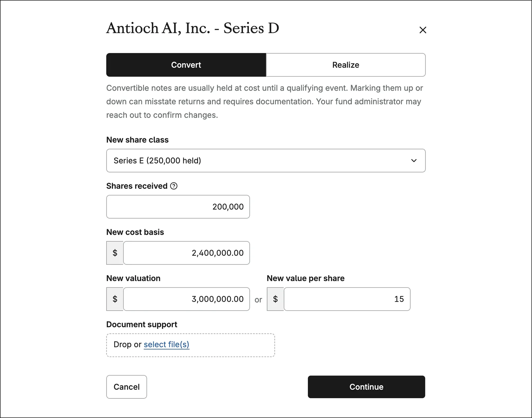The image size is (532, 418).
Task: Close the Series D dialog with X
Action: [x=423, y=30]
